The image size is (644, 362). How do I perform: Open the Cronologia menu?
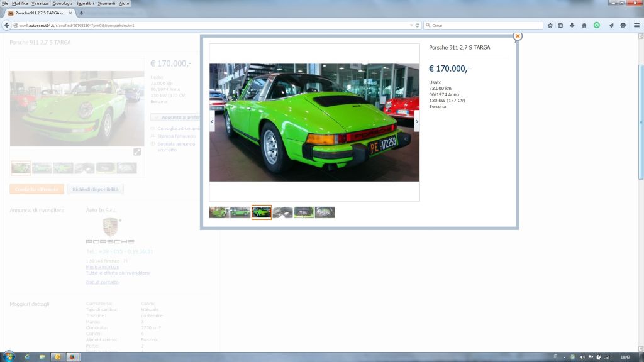point(62,3)
